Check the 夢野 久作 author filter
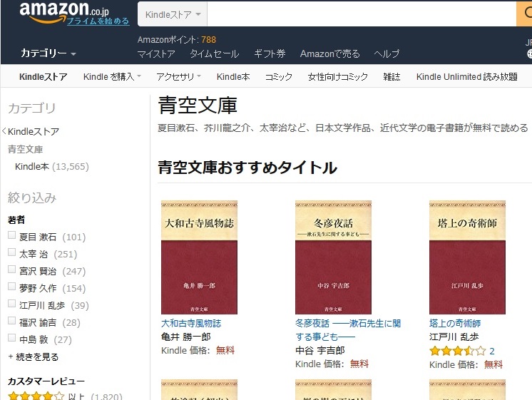532x400 pixels. click(x=12, y=287)
